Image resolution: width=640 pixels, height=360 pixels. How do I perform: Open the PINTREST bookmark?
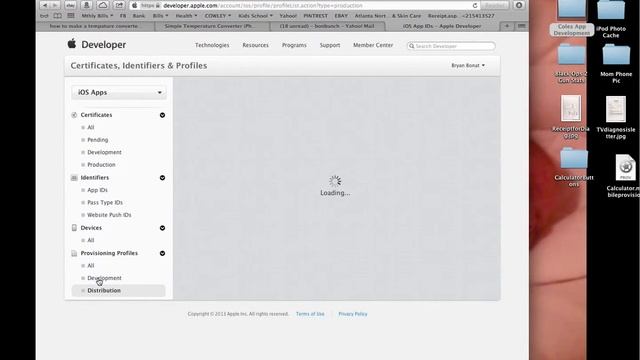[316, 16]
